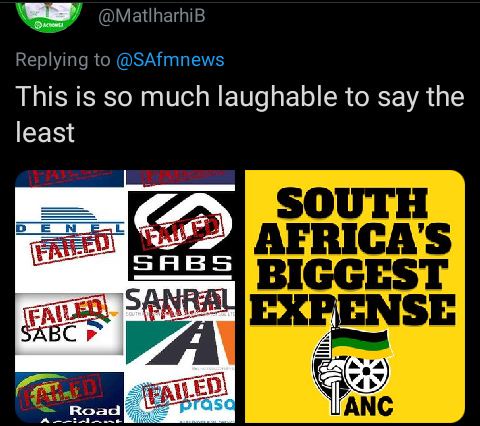Click the Denel logo with Failed stamp
The image size is (480, 426).
(70, 235)
